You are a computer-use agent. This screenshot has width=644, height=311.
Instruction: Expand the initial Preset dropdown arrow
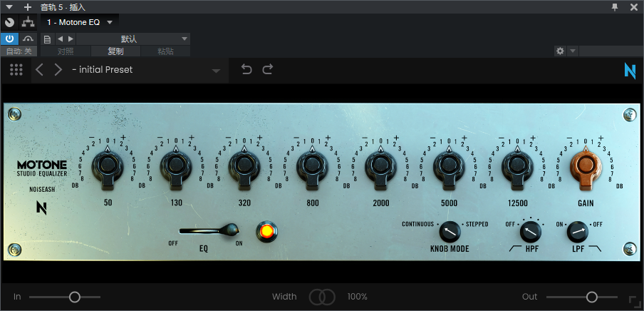tap(216, 71)
